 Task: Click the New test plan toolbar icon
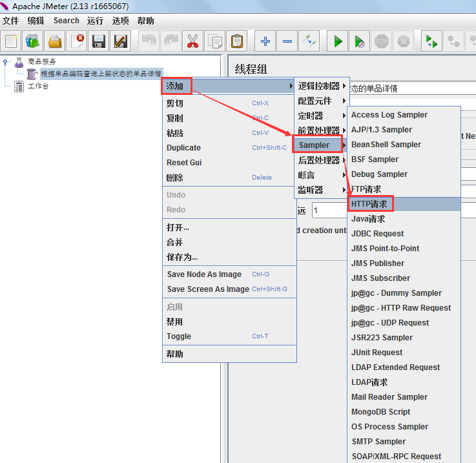(11, 41)
